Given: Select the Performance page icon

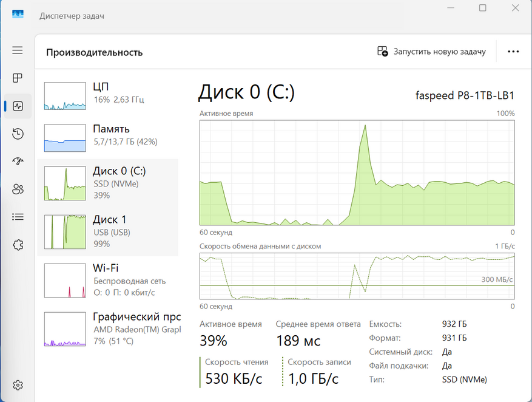Looking at the screenshot, I should (18, 106).
